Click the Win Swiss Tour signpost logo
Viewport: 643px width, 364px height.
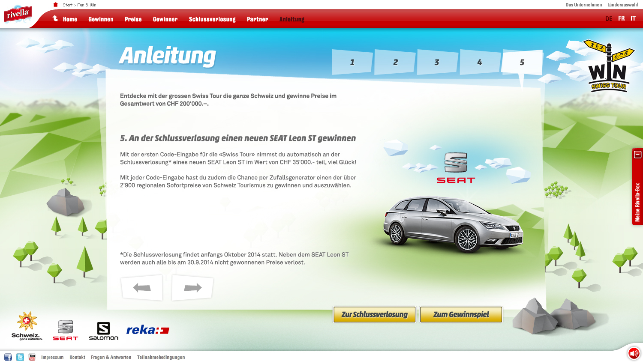click(608, 66)
